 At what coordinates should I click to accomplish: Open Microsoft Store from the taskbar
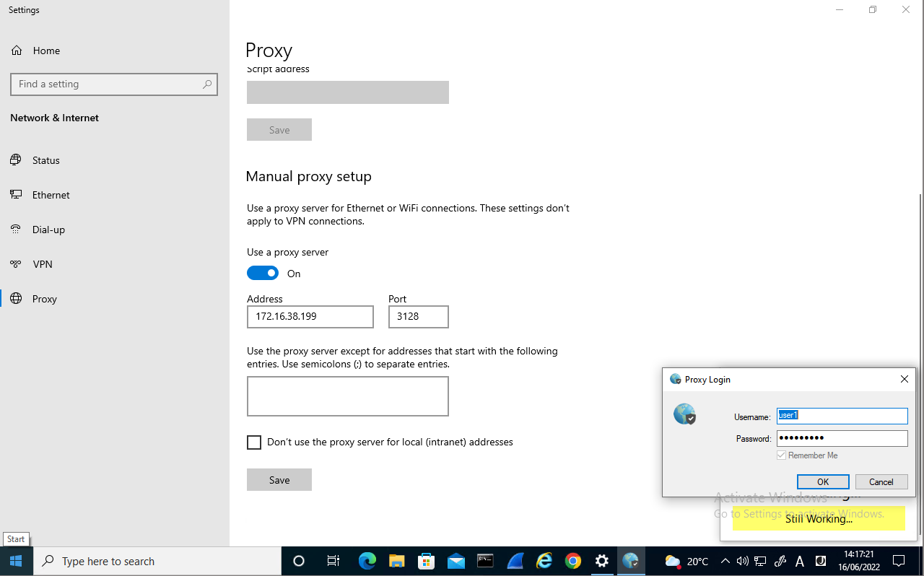pos(426,561)
